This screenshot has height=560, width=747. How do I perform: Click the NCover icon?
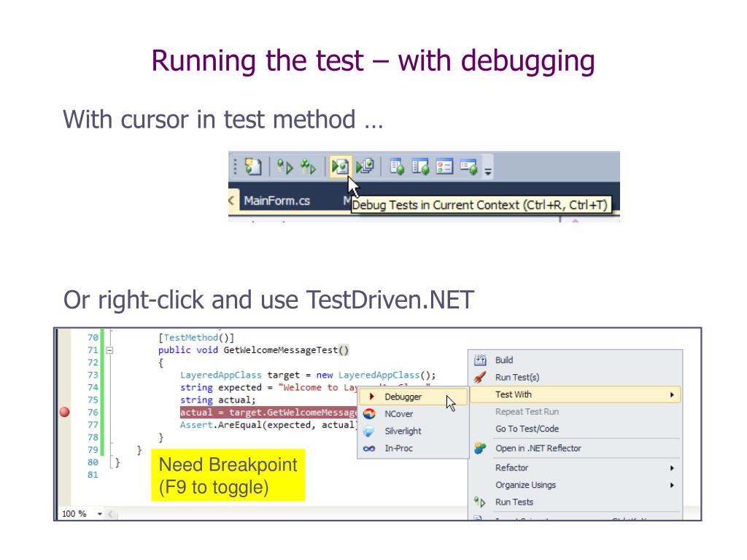tap(369, 414)
